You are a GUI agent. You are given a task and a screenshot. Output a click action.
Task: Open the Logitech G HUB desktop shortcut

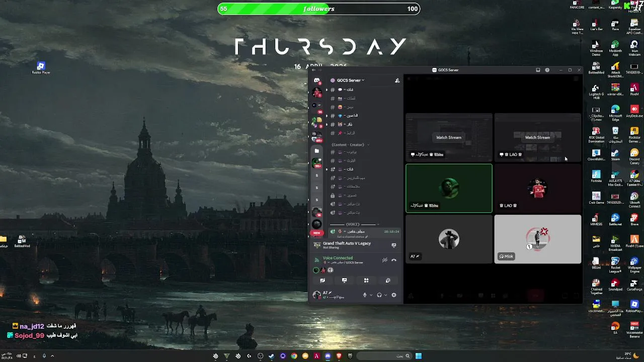596,92
